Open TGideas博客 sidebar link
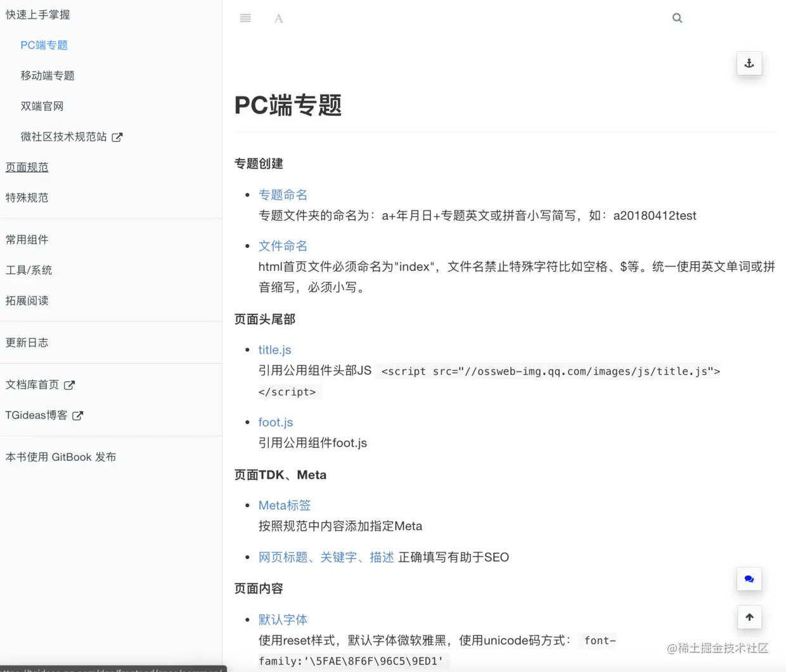This screenshot has width=786, height=672. 36,415
